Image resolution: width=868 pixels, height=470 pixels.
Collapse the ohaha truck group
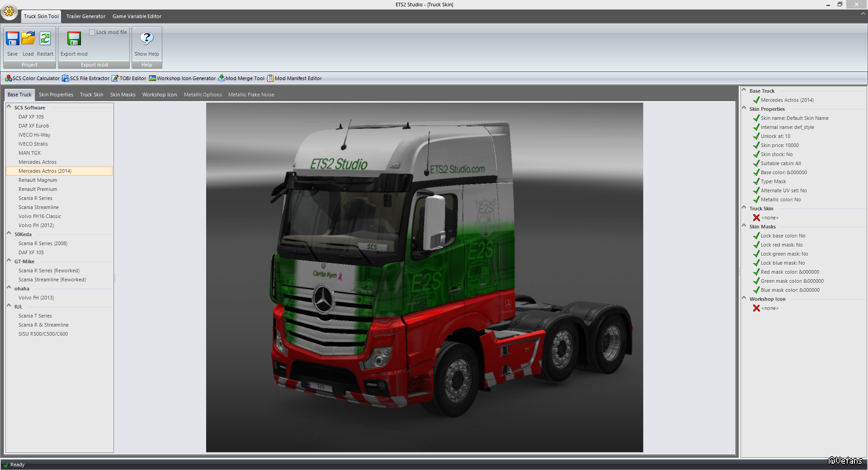9,288
